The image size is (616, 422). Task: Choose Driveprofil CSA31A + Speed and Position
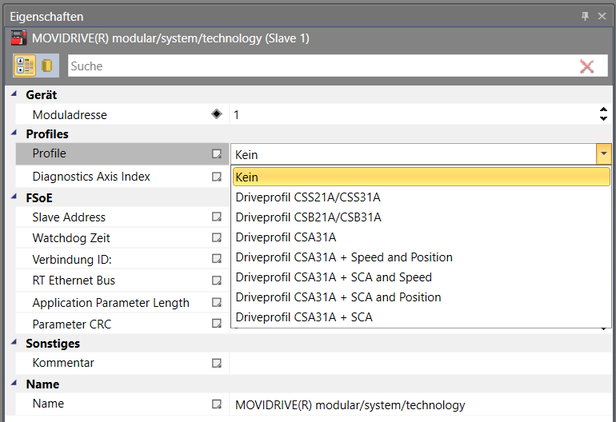click(x=343, y=257)
